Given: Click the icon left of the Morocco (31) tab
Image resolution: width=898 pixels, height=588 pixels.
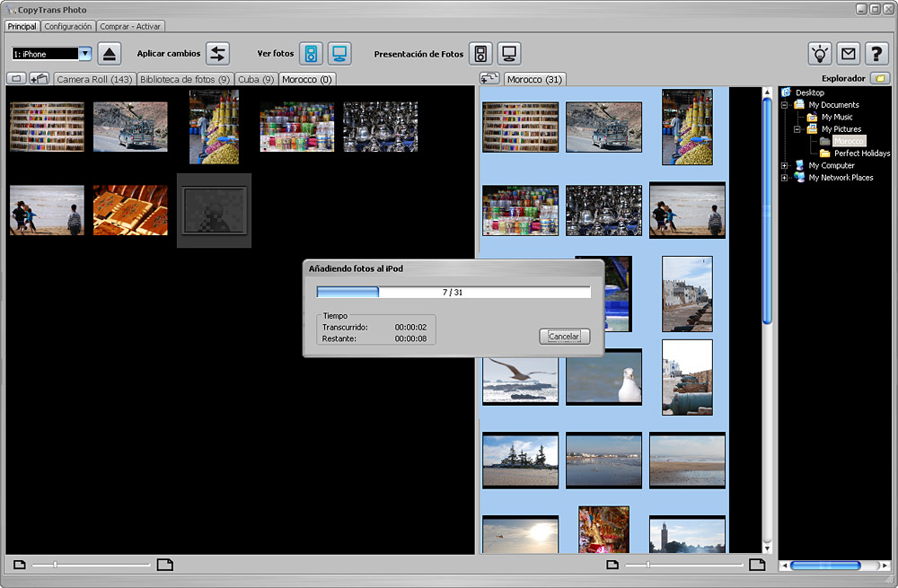Looking at the screenshot, I should point(489,78).
